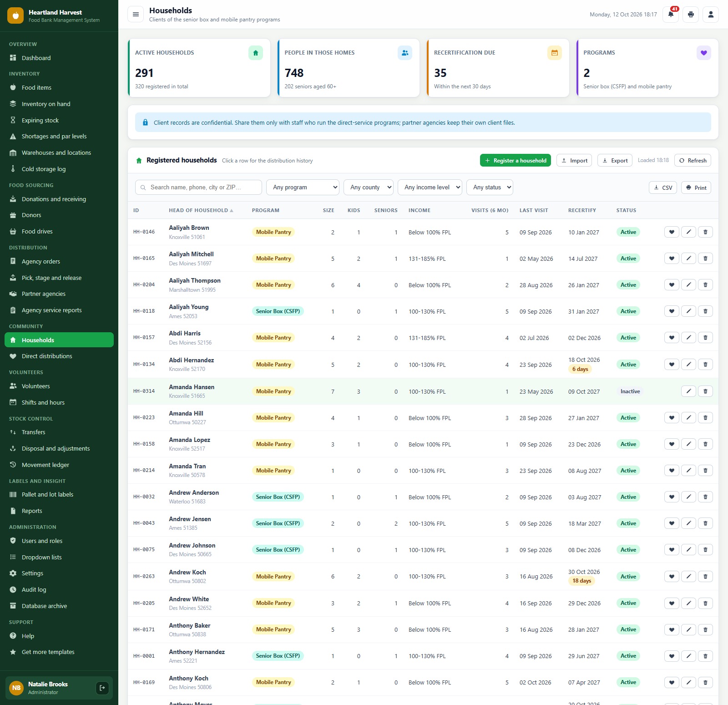Viewport: 728px width, 705px height.
Task: Click the house icon on Active Households card
Action: tap(256, 53)
